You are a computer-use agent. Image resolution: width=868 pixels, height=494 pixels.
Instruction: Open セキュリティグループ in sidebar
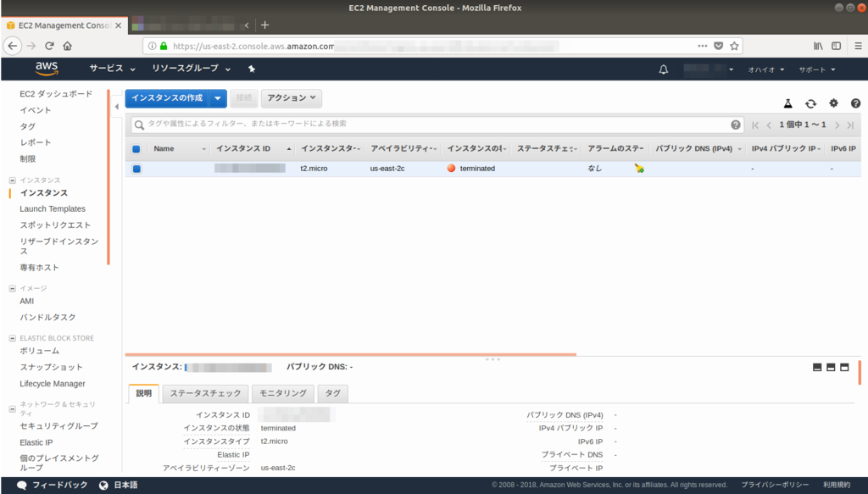point(58,426)
